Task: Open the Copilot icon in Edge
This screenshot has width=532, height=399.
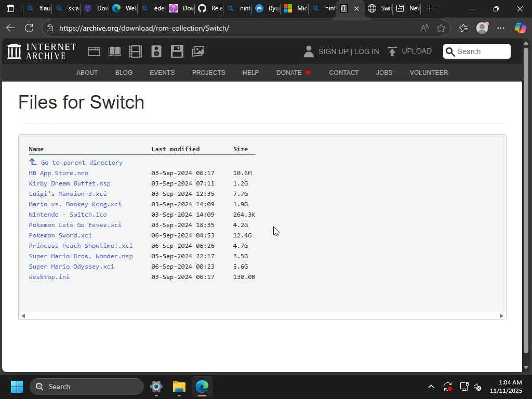Action: pos(520,28)
